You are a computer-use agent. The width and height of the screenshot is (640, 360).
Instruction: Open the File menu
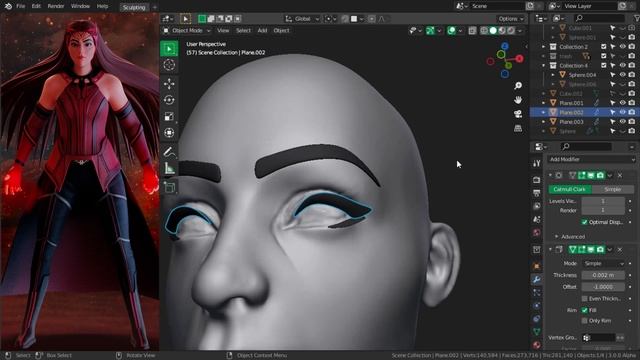[20, 6]
